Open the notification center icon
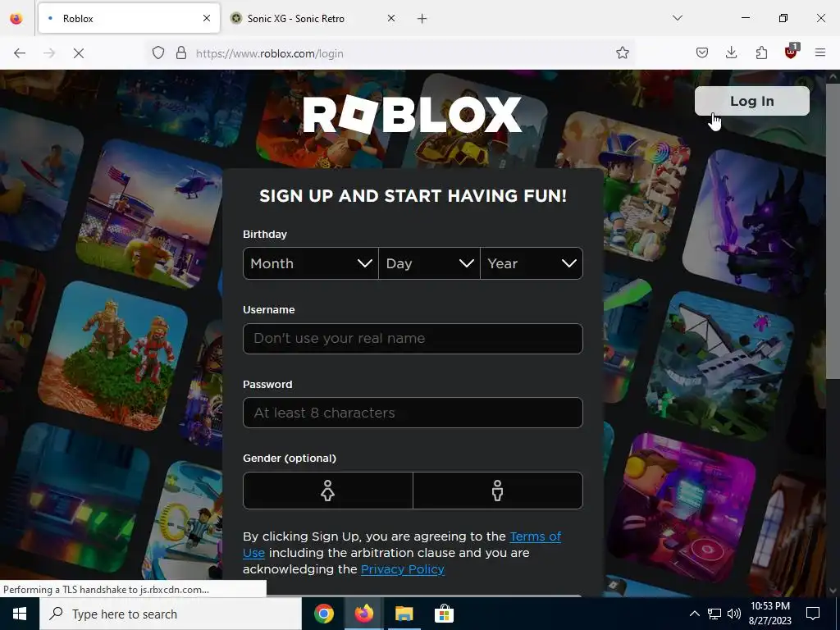The image size is (840, 630). (x=813, y=614)
